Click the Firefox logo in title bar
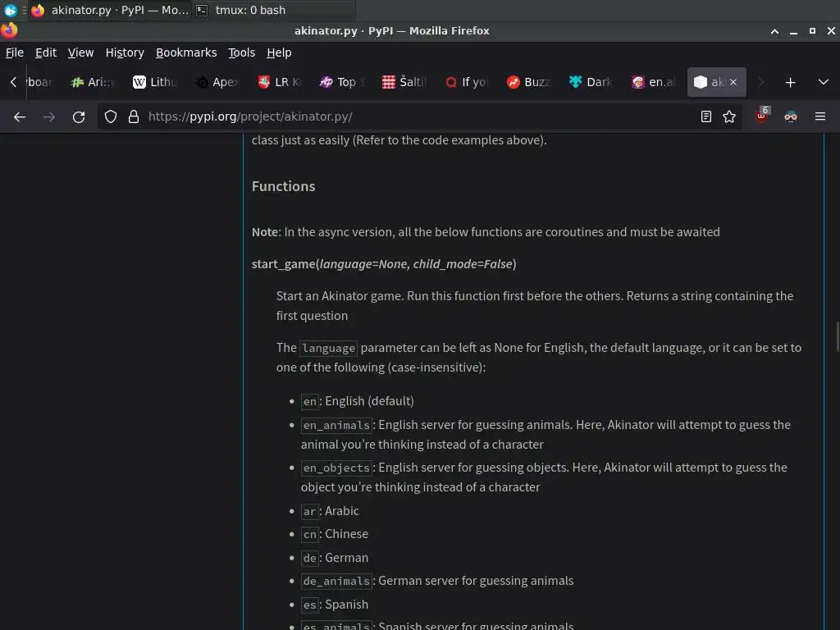 pos(9,30)
